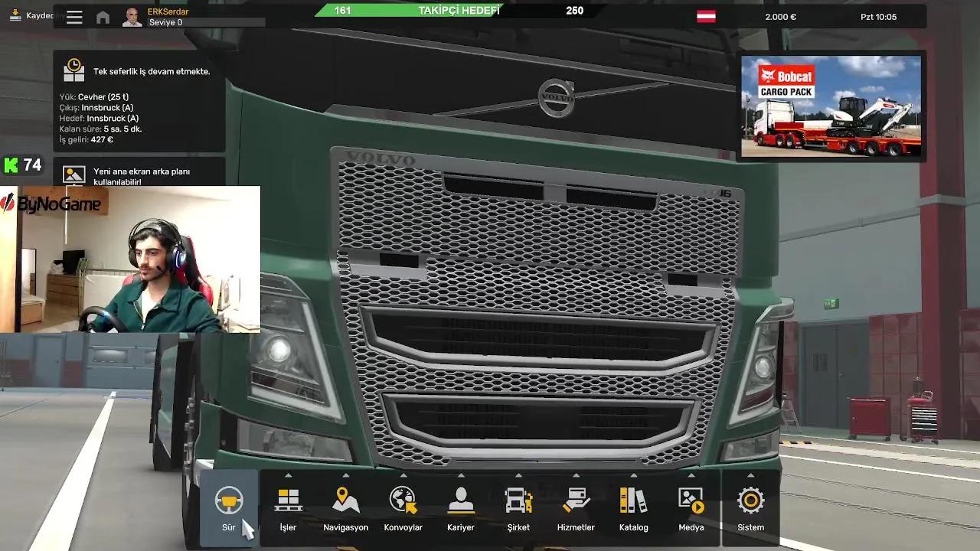Click the Kaydediliyor save indicator icon
This screenshot has width=980, height=551.
15,15
